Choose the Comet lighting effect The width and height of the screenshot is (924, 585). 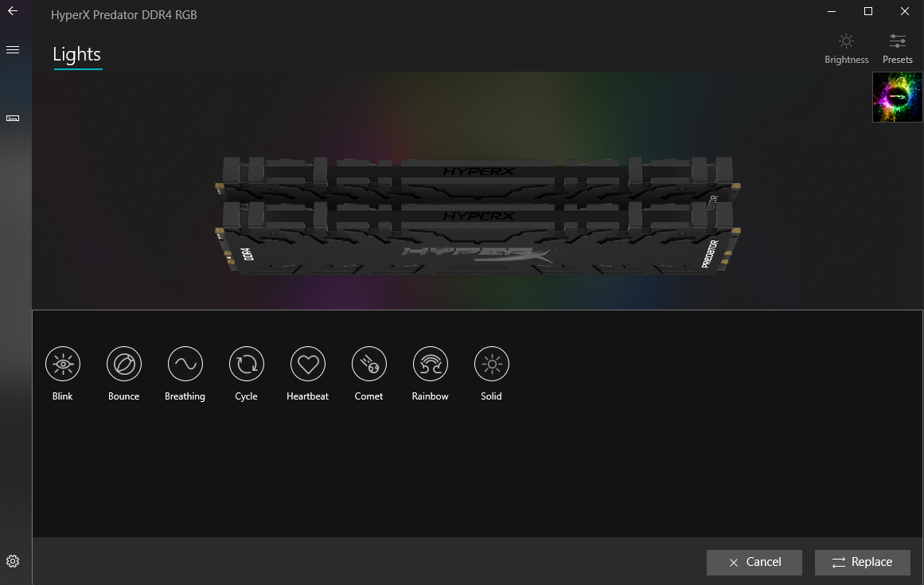point(369,364)
